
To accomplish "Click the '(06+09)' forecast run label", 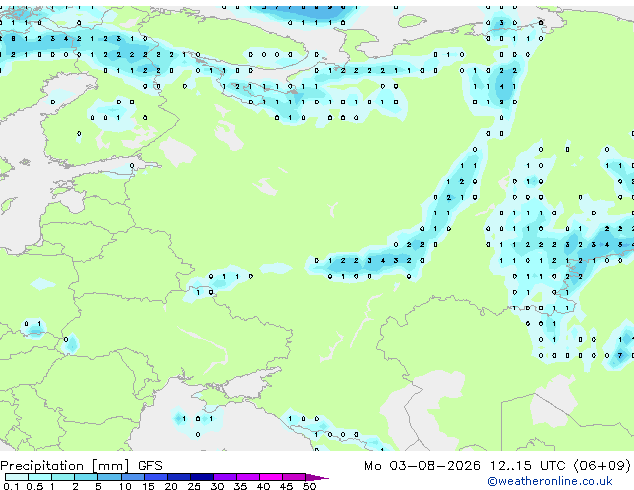I will [602, 466].
